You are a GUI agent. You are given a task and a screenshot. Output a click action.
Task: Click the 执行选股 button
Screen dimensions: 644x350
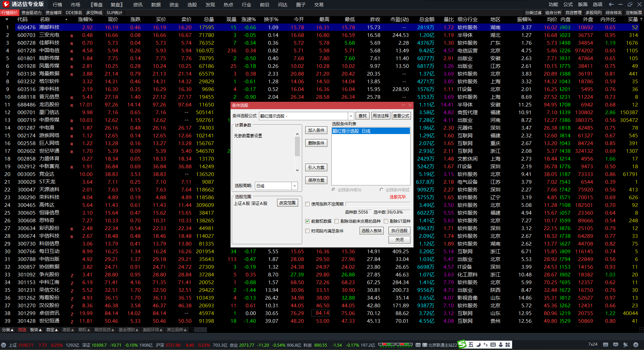[x=399, y=231]
